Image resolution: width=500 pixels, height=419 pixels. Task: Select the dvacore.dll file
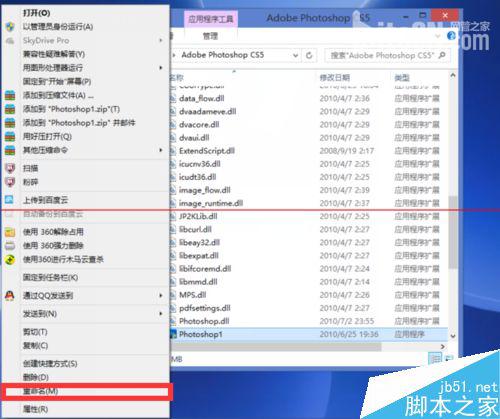tap(199, 125)
